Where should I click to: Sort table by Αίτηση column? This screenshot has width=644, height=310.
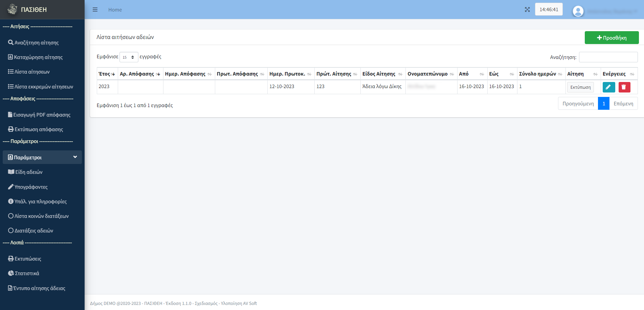point(583,74)
